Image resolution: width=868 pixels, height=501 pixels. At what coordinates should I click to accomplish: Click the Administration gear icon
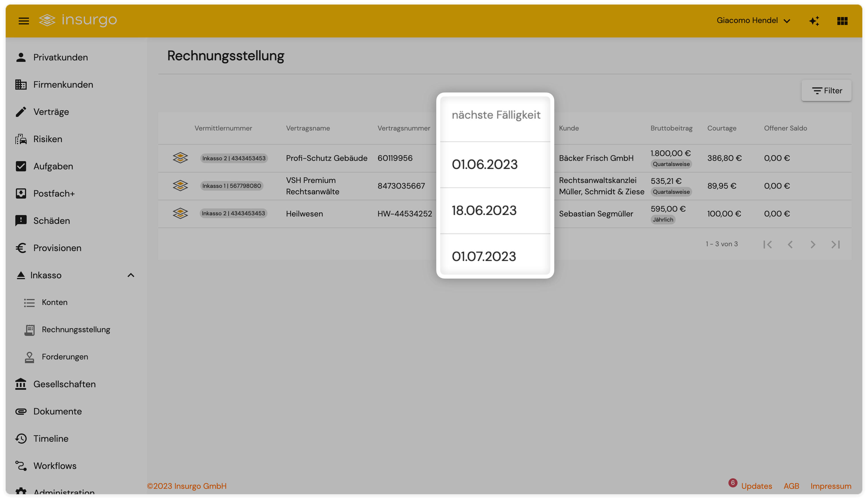21,491
